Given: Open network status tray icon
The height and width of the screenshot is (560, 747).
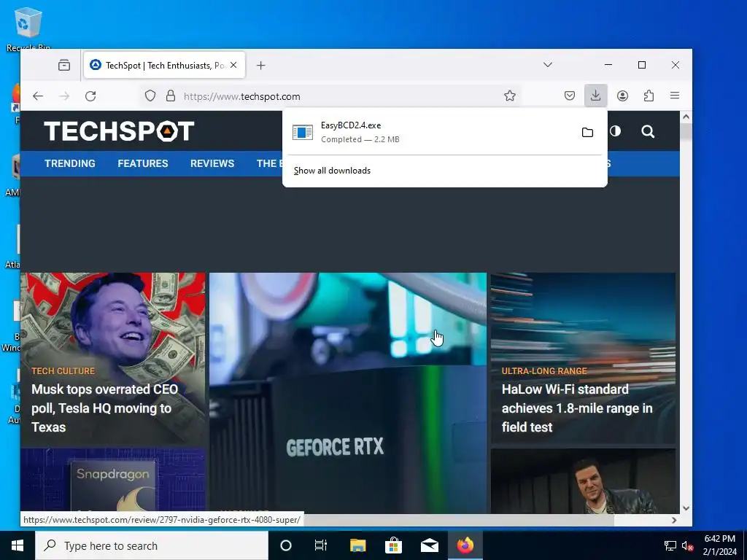Looking at the screenshot, I should click(670, 545).
